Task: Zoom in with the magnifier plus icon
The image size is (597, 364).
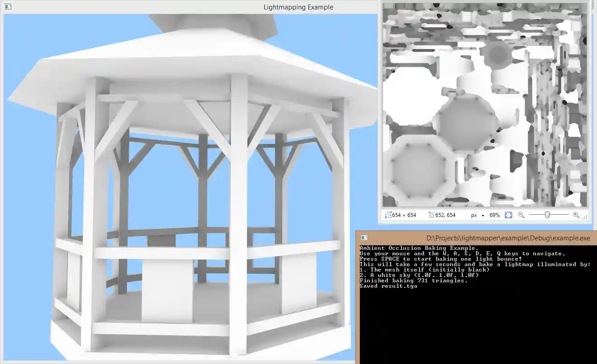Action: click(576, 215)
